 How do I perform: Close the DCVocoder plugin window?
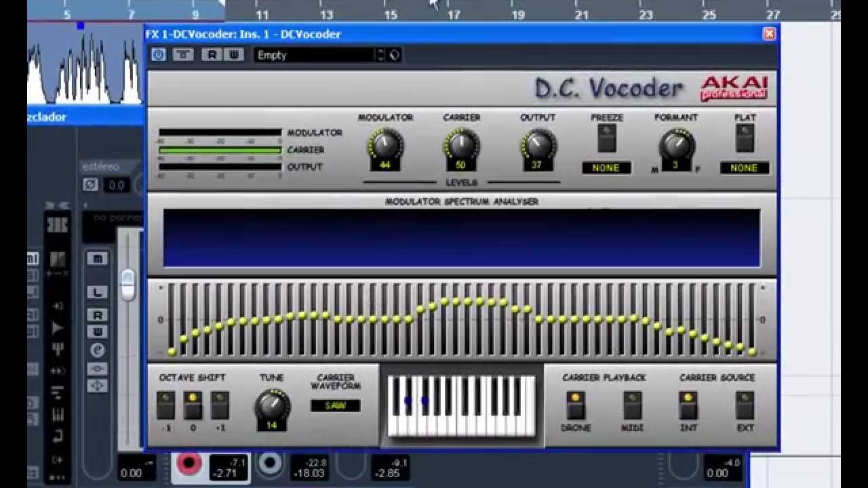[x=769, y=33]
